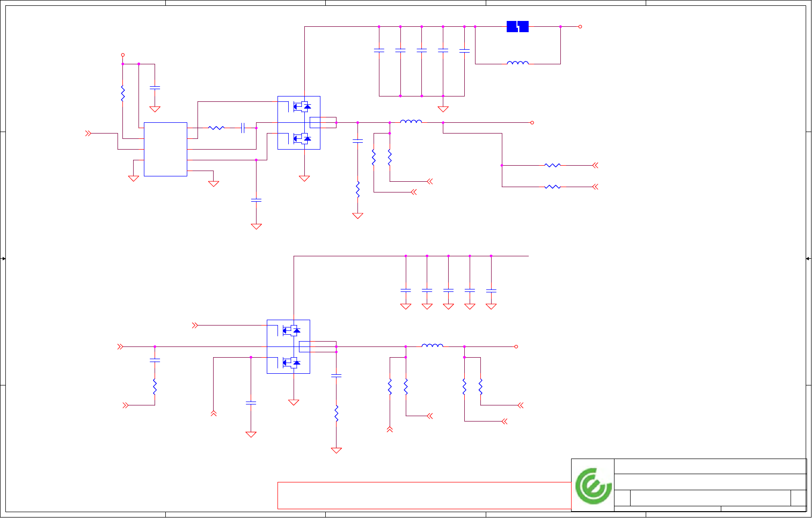Screen dimensions: 812x518
Task: Select top MOSFET inside the upper transistor package
Action: (x=302, y=106)
